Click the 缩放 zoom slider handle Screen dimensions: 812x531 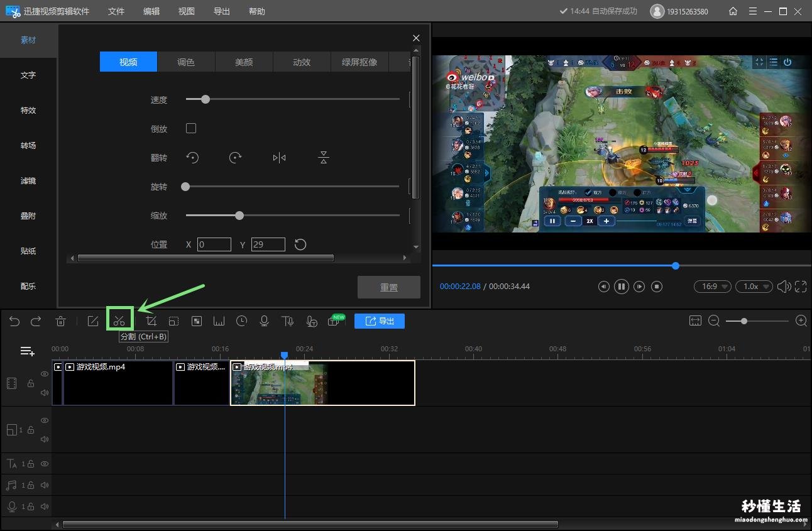coord(239,216)
